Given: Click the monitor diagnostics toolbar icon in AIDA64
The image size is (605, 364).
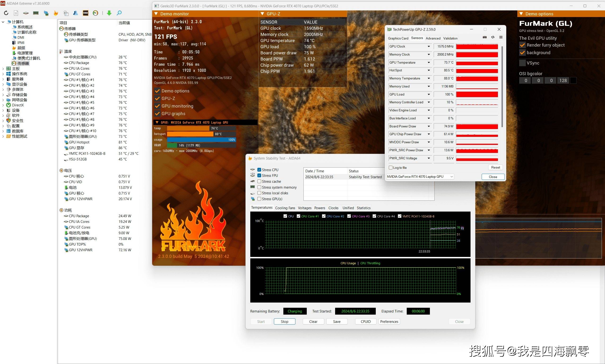Looking at the screenshot, I should (46, 13).
